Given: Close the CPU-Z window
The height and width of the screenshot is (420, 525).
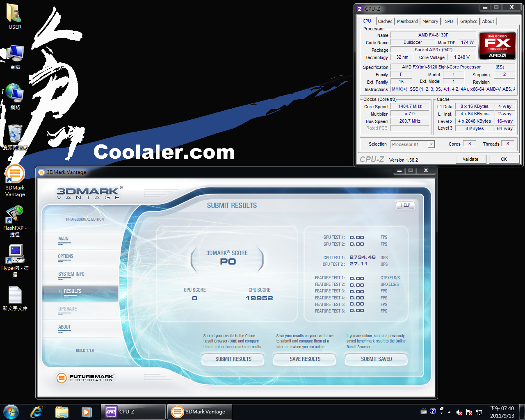Looking at the screenshot, I should [x=511, y=7].
